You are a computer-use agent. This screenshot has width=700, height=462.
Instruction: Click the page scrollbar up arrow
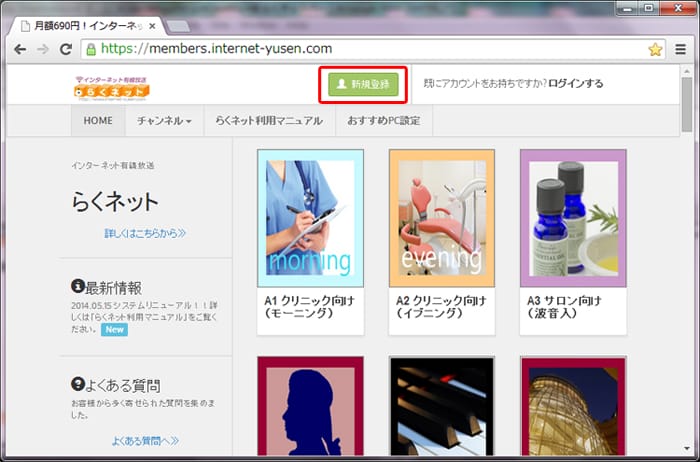[687, 71]
